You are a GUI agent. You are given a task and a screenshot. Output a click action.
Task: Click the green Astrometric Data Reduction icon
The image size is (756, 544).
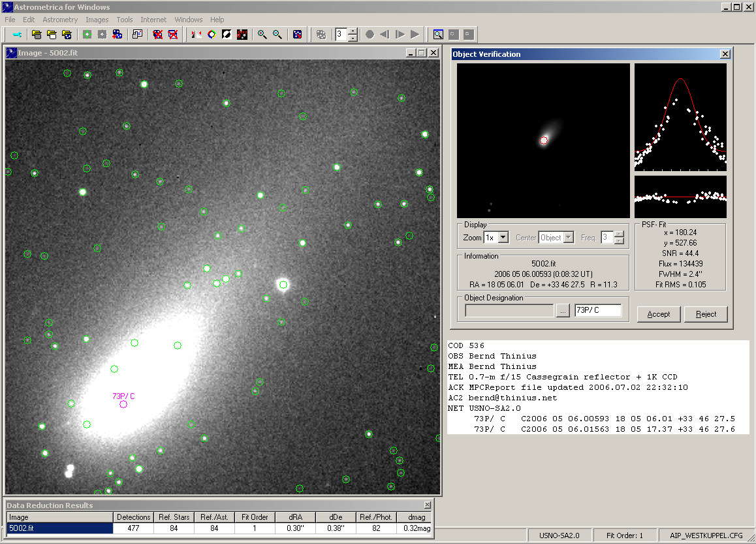pos(87,35)
